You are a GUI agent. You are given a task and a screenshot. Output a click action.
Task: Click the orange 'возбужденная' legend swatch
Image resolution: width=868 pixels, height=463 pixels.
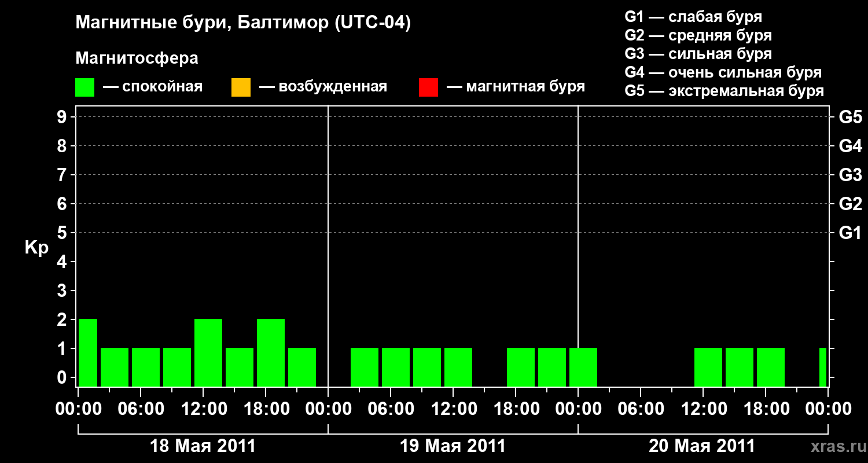241,87
